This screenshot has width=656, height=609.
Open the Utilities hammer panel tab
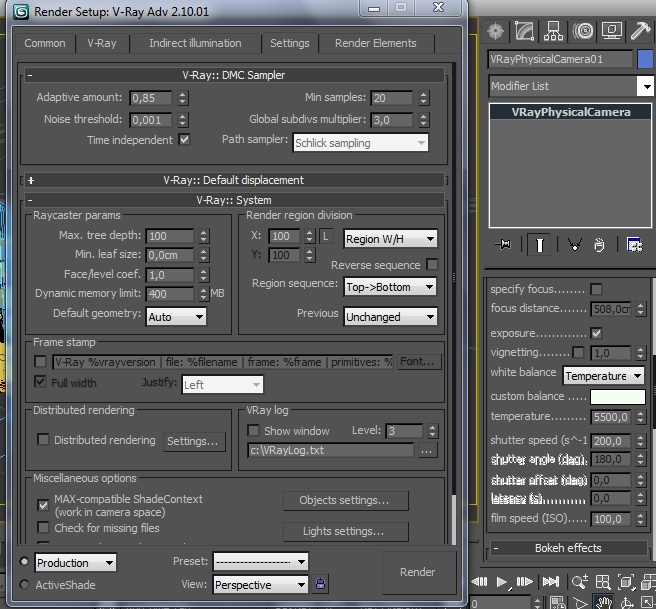[x=640, y=31]
